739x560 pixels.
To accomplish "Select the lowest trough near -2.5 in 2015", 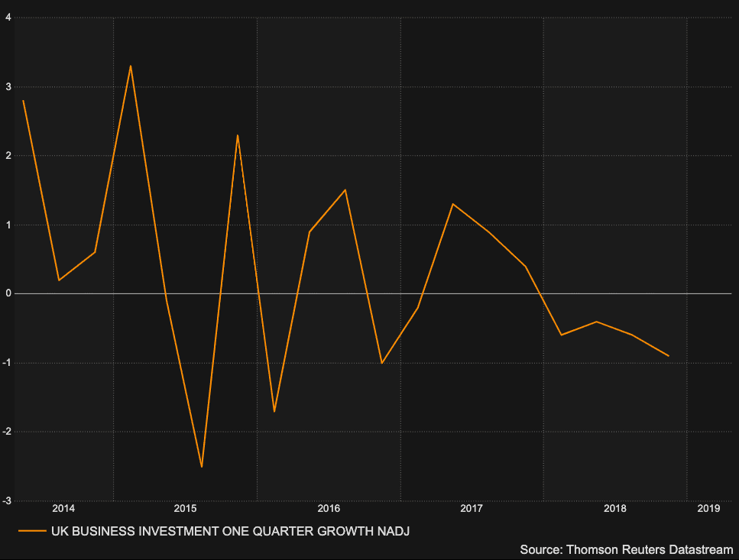I will click(x=202, y=467).
